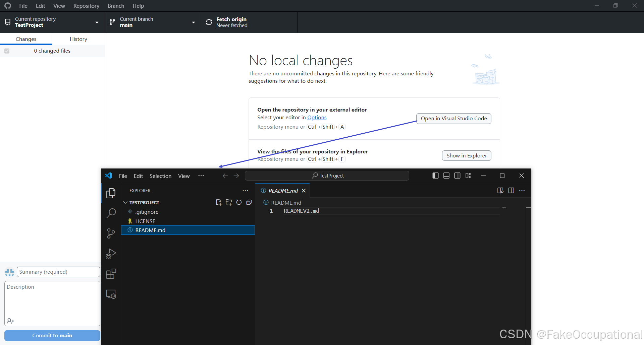Go back using VS Code navigation arrow
The width and height of the screenshot is (644, 345).
coord(225,176)
